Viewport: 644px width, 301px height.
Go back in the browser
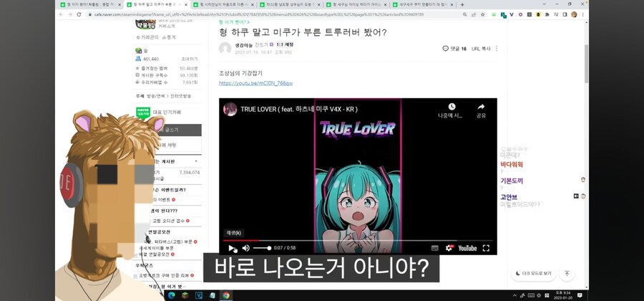pyautogui.click(x=62, y=14)
